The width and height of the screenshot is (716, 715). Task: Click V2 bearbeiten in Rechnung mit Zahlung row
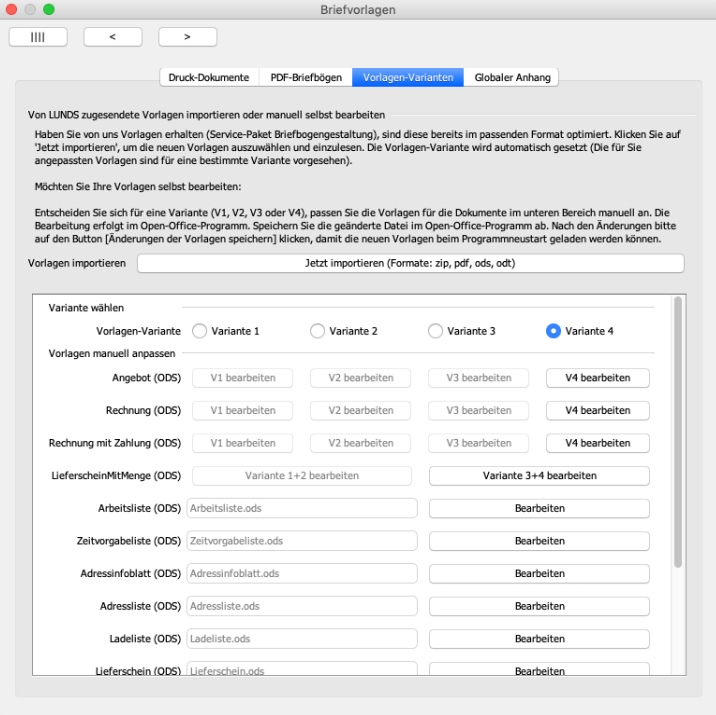click(360, 443)
